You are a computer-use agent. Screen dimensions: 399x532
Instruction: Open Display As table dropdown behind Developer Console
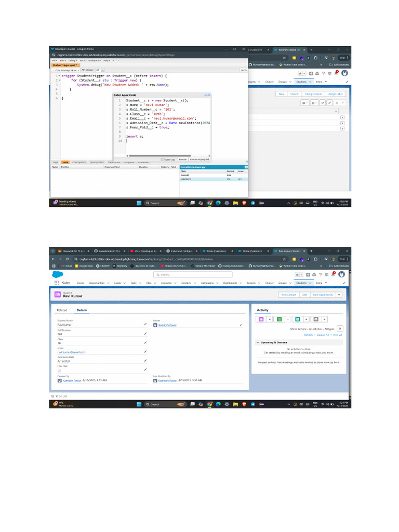pyautogui.click(x=314, y=102)
